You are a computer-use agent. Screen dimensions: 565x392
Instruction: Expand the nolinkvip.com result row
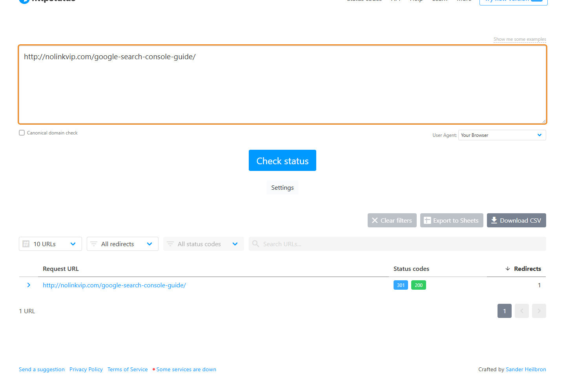pyautogui.click(x=29, y=285)
